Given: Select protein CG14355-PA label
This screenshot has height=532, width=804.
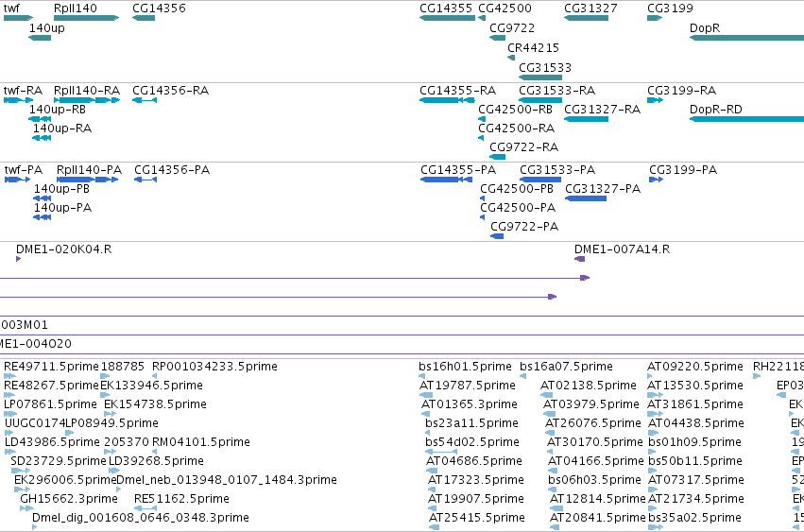Looking at the screenshot, I should 458,170.
